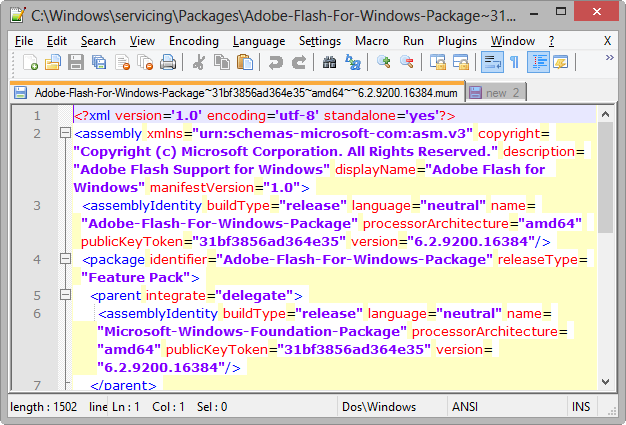Open the Plugins menu
Viewport: 626px width, 425px height.
point(457,41)
